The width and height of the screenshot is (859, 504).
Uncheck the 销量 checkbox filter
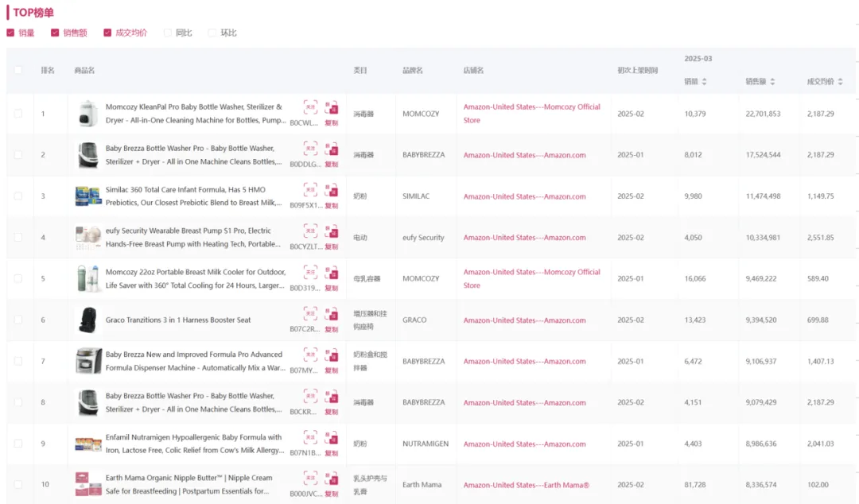(10, 33)
